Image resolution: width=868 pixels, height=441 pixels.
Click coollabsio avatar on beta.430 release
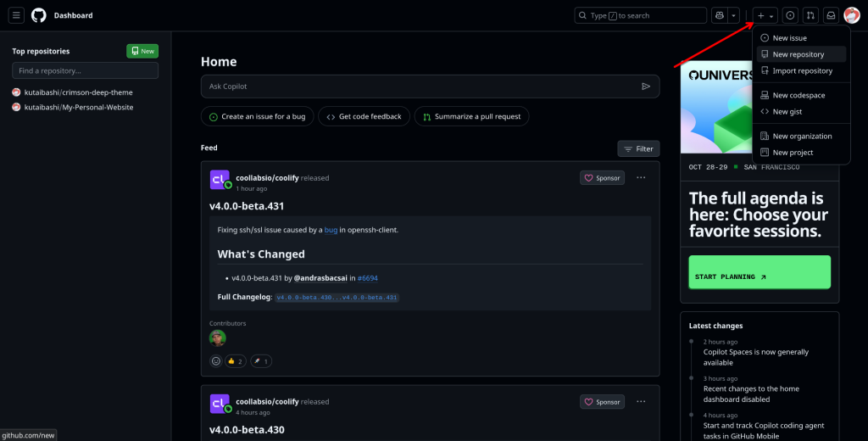click(220, 404)
